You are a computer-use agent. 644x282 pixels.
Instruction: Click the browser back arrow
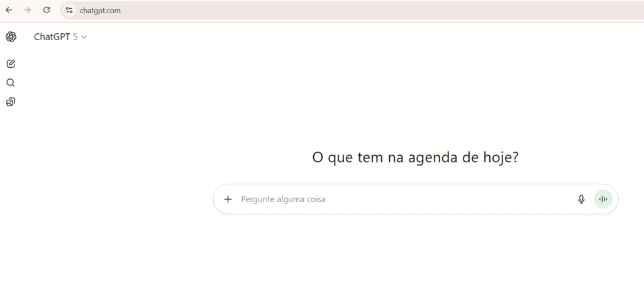point(9,10)
